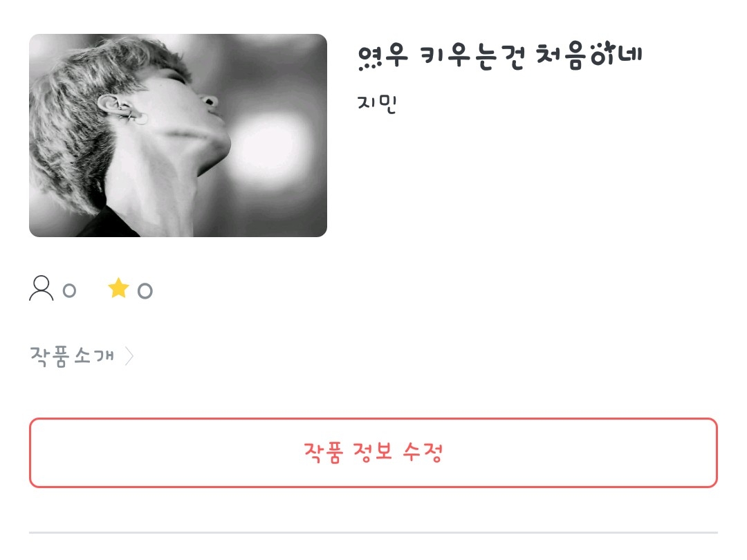747x560 pixels.
Task: Open the black-and-white cover image
Action: coord(178,136)
